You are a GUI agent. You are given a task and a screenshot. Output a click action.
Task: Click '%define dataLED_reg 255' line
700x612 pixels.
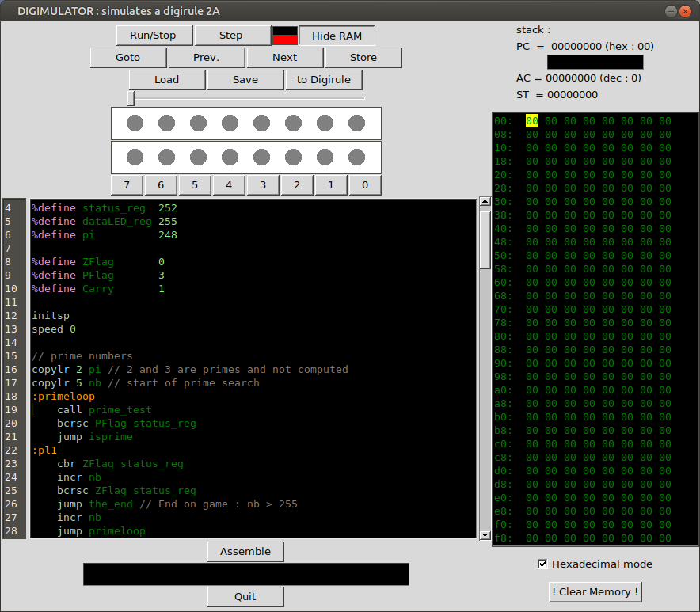pyautogui.click(x=104, y=222)
